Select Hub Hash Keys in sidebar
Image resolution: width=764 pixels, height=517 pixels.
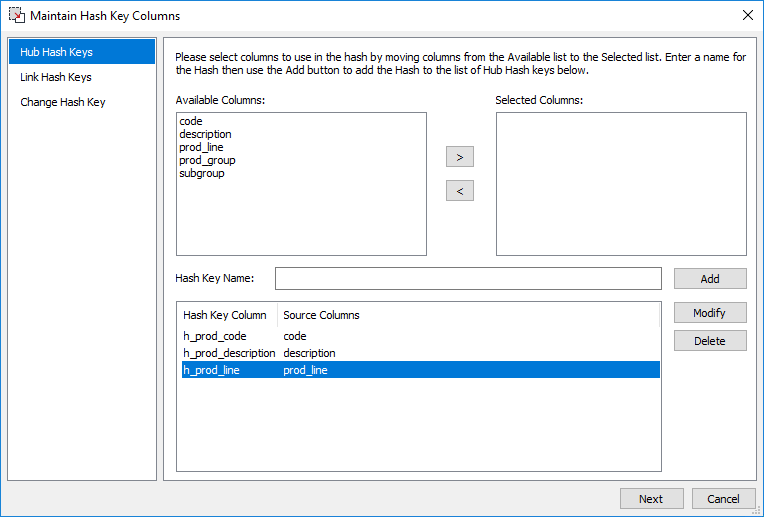[x=82, y=52]
